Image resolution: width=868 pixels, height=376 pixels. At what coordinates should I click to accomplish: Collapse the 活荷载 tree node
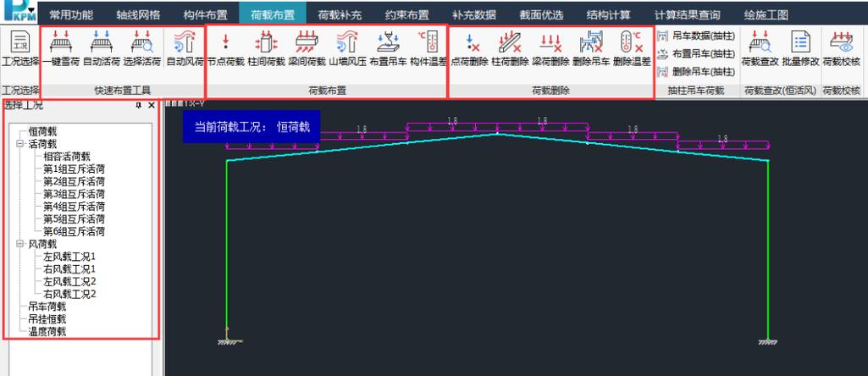point(20,144)
